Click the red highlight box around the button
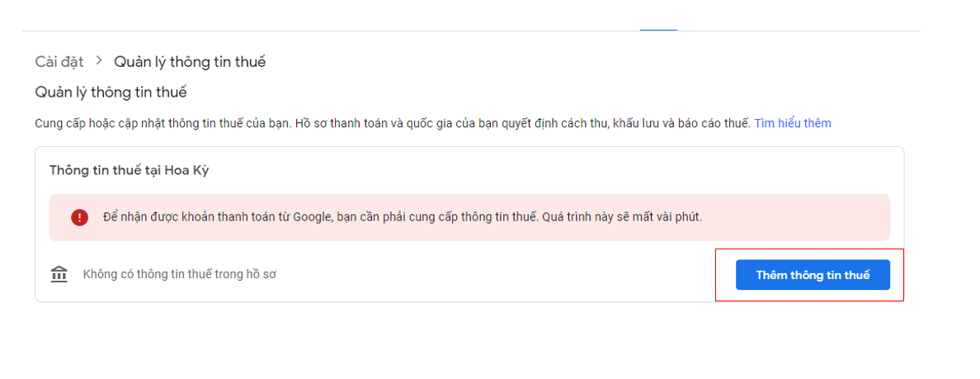980x379 pixels. tap(809, 249)
